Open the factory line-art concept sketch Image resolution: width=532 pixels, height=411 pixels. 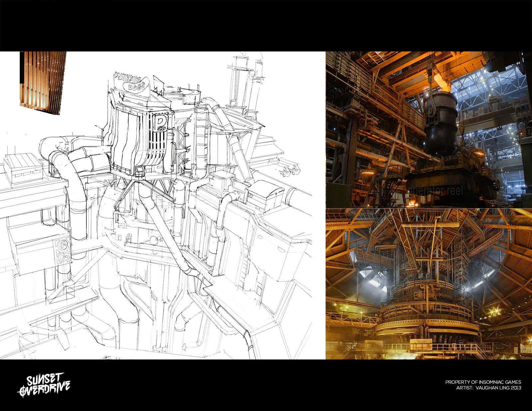point(163,205)
